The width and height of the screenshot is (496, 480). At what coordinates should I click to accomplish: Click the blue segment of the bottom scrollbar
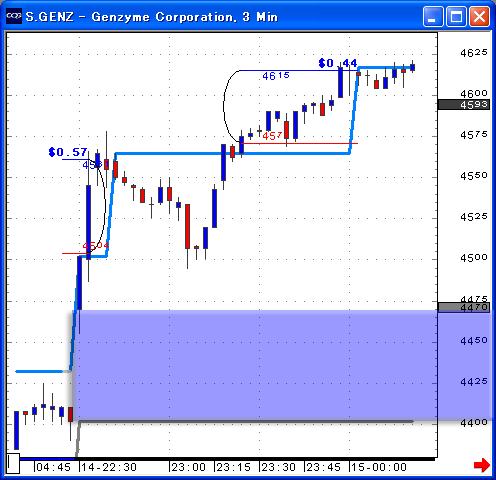point(47,459)
